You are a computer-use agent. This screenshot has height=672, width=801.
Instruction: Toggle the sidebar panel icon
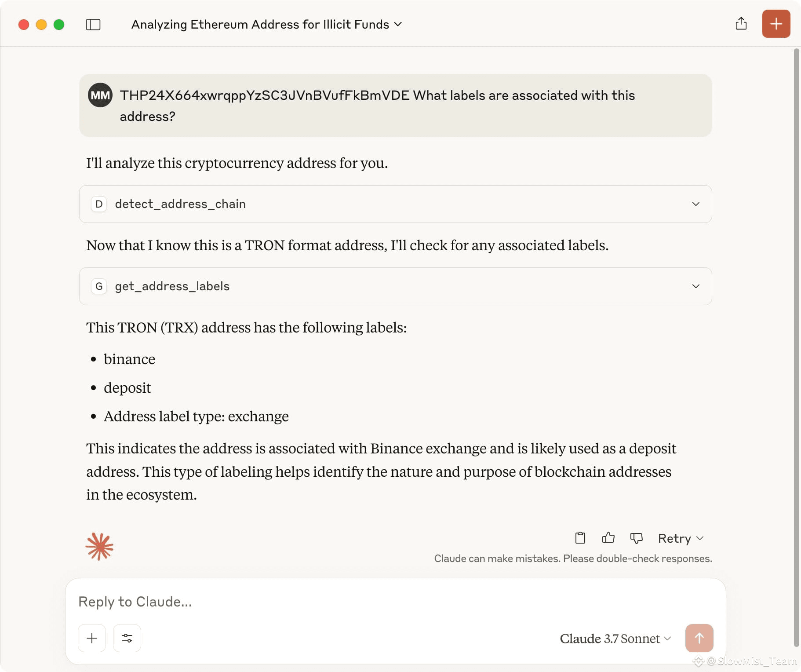93,25
